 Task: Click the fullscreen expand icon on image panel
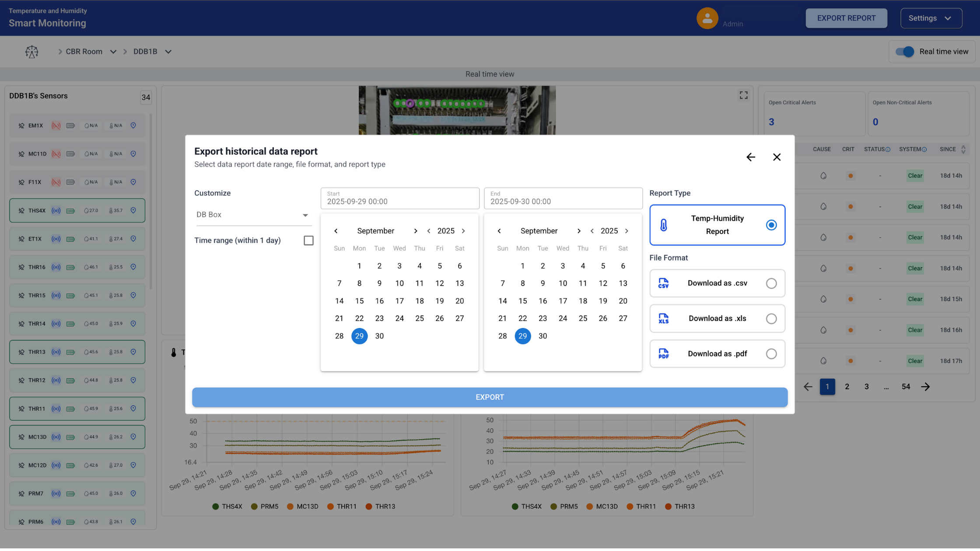tap(743, 95)
